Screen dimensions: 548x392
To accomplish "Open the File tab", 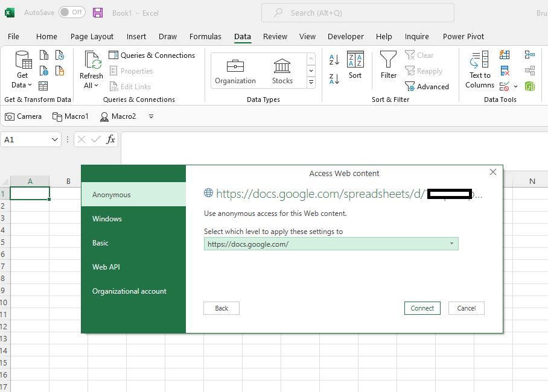I will click(x=13, y=36).
